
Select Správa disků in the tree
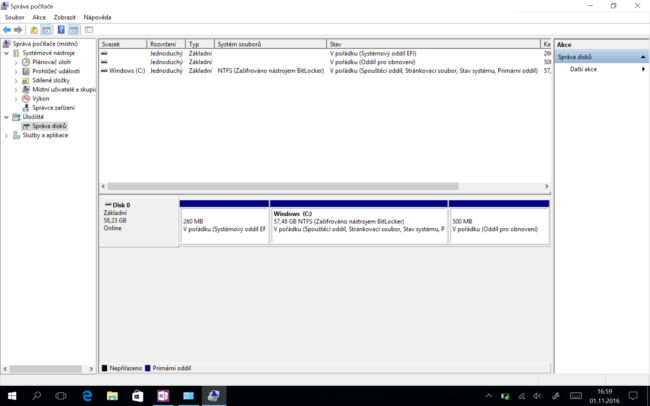[49, 126]
